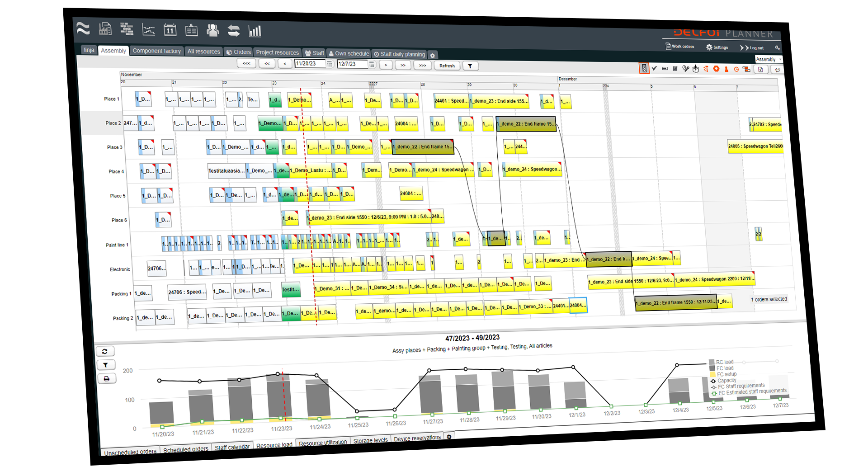Click the Excel export button
The image size is (868, 476).
tap(760, 70)
